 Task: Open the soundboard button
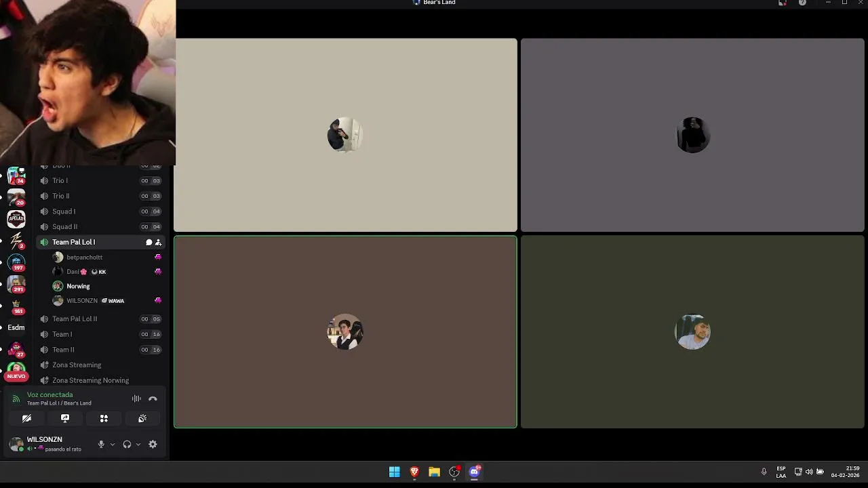(x=142, y=418)
